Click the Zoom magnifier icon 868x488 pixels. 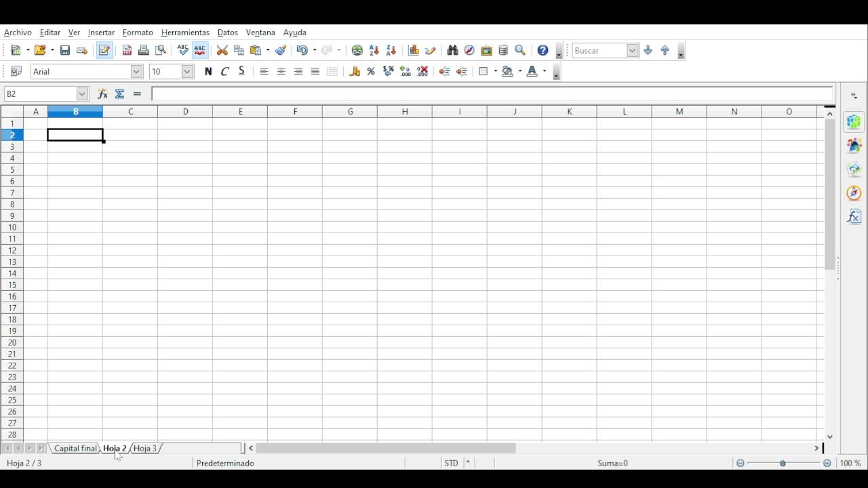click(520, 50)
